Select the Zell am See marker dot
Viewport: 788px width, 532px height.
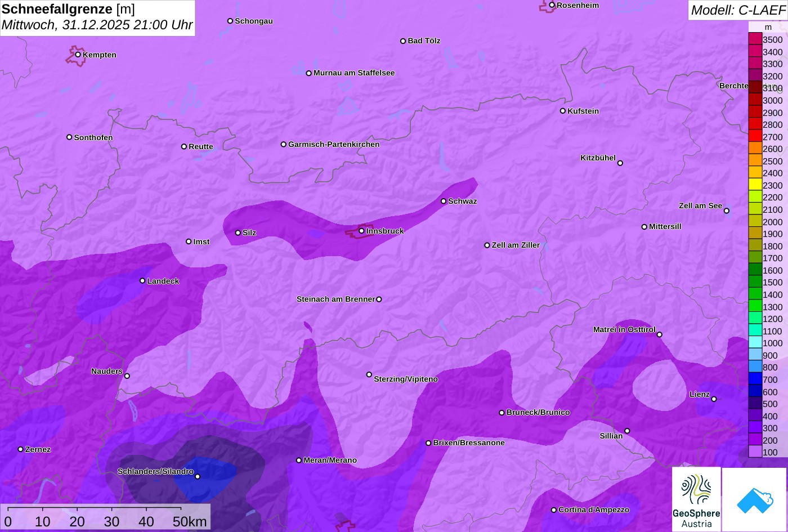[x=727, y=211]
